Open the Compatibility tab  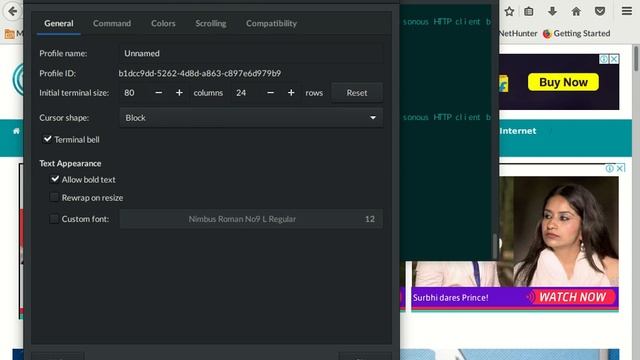click(x=271, y=23)
